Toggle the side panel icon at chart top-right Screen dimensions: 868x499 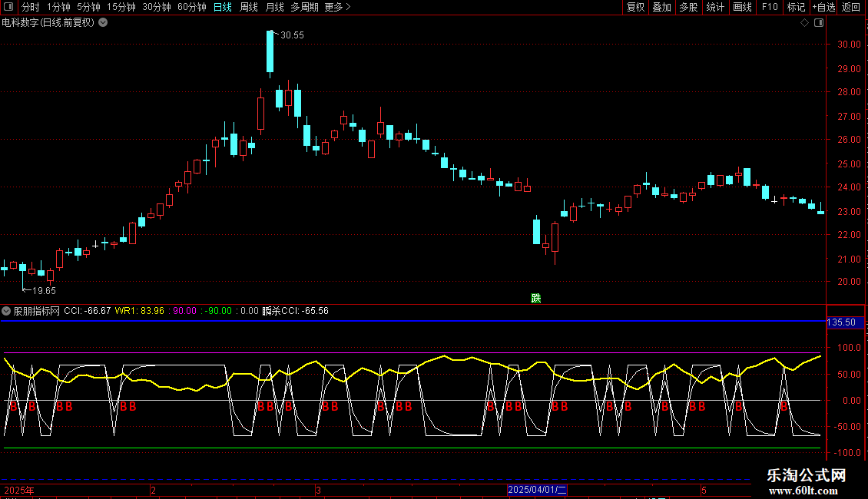819,23
